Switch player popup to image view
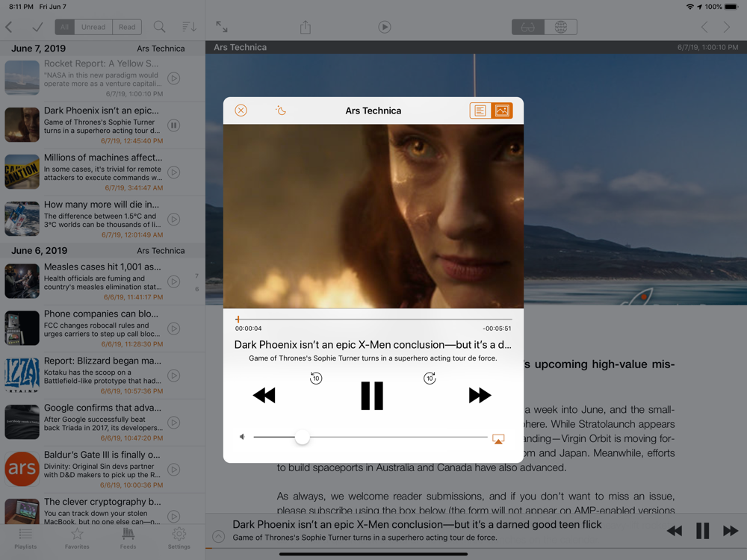The width and height of the screenshot is (747, 560). 502,111
